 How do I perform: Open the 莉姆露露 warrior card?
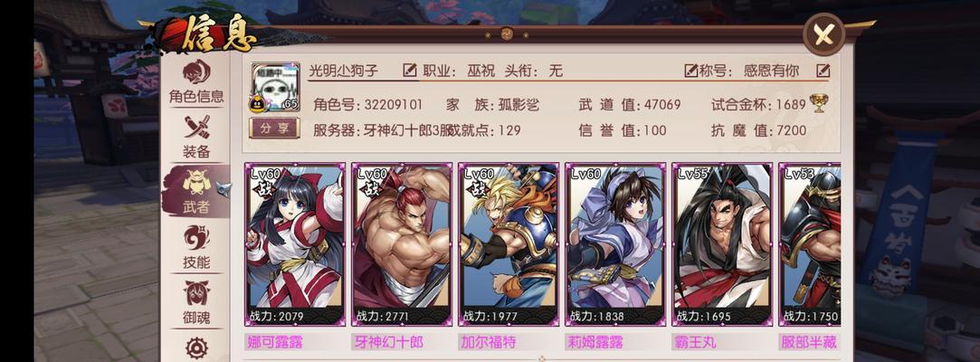point(615,244)
